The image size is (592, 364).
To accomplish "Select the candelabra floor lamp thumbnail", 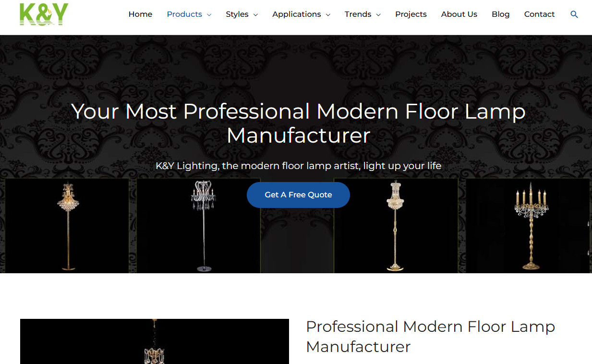I will tap(528, 226).
